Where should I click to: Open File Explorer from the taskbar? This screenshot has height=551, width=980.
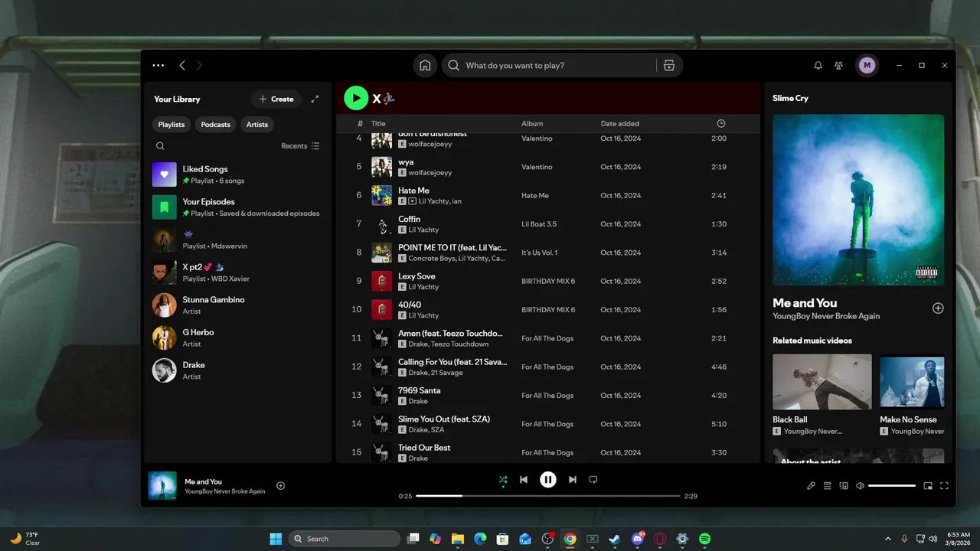(x=458, y=539)
